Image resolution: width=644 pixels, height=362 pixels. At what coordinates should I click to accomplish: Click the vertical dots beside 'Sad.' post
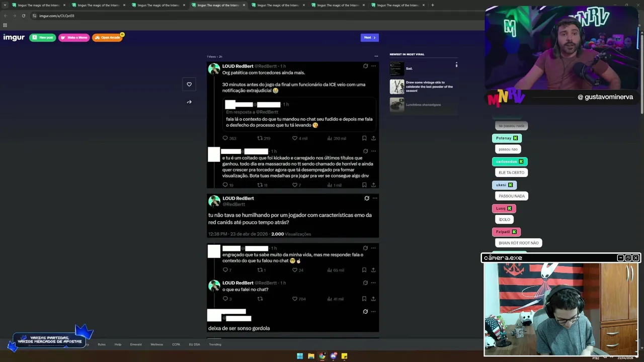pos(456,65)
